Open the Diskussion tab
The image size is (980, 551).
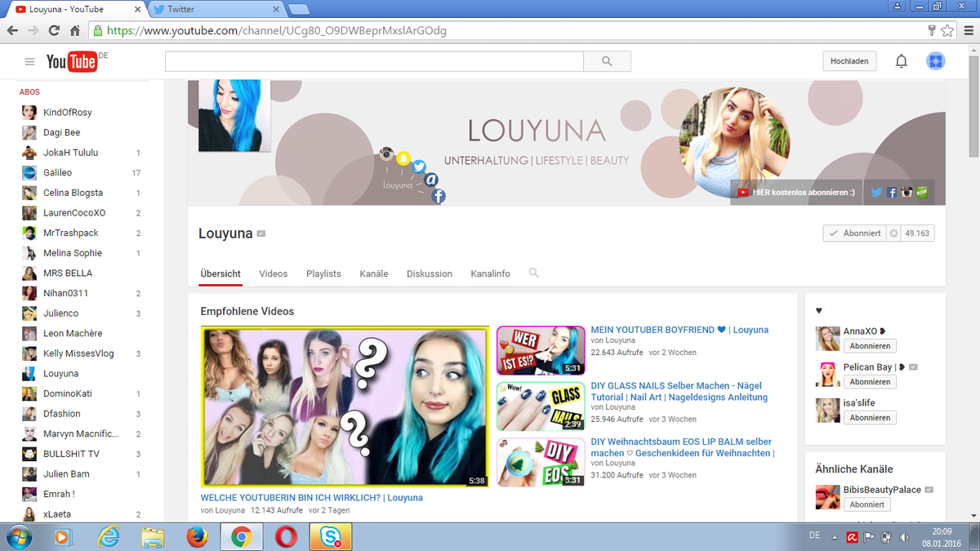pos(430,273)
